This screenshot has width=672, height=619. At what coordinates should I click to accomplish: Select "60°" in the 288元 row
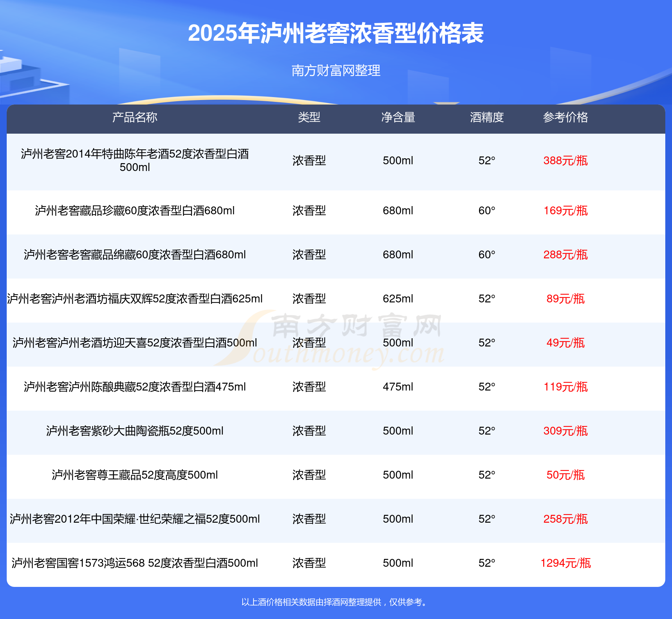(x=487, y=255)
